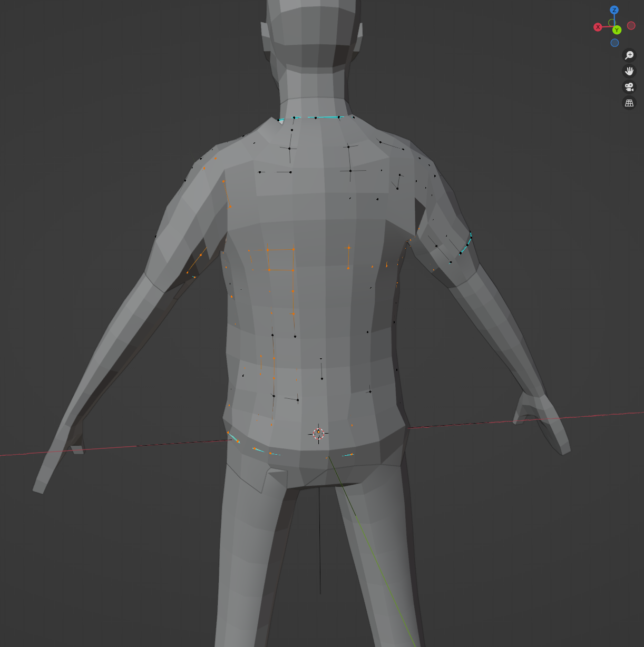The width and height of the screenshot is (644, 647).
Task: Click the green Y axis gizmo handle
Action: click(617, 30)
